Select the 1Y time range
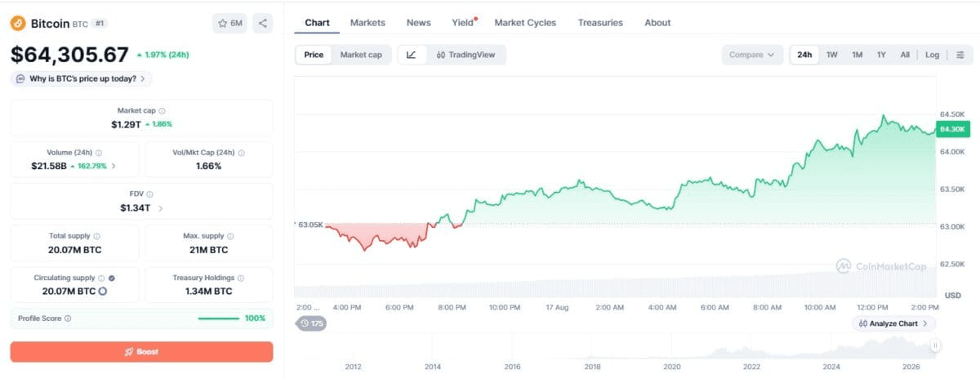 [882, 55]
